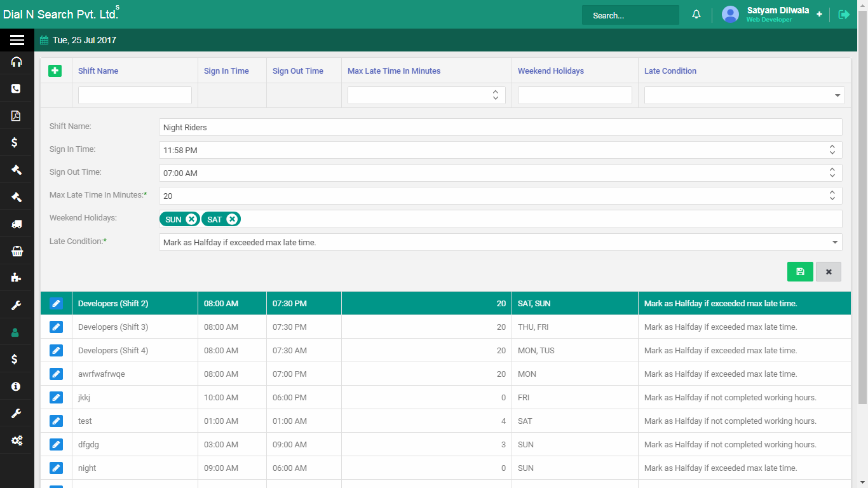The image size is (868, 488).
Task: Click the Shift Name filter input box
Action: (x=135, y=95)
